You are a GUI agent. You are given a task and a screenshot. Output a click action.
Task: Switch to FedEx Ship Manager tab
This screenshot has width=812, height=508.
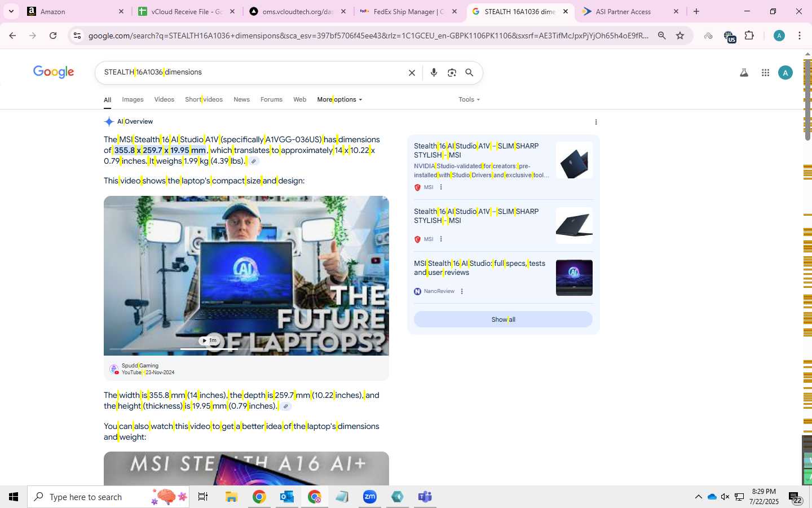[408, 11]
